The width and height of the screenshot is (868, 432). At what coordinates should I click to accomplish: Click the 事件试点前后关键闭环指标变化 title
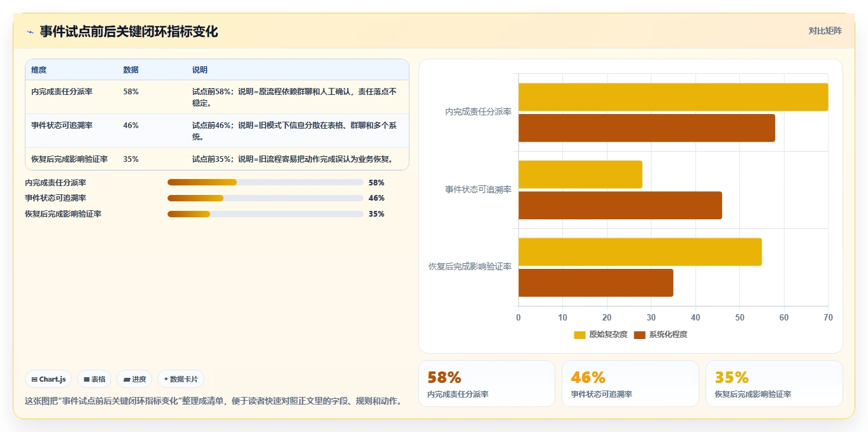(129, 32)
